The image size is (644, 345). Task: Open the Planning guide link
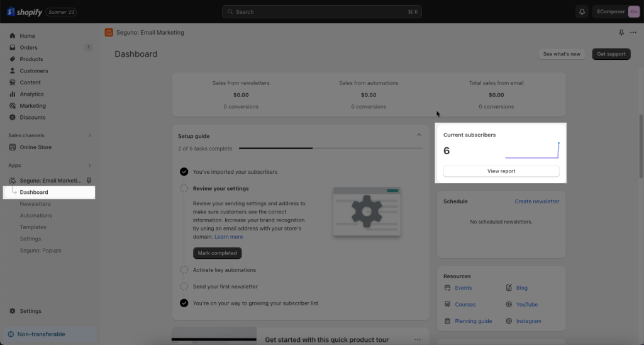pyautogui.click(x=473, y=321)
